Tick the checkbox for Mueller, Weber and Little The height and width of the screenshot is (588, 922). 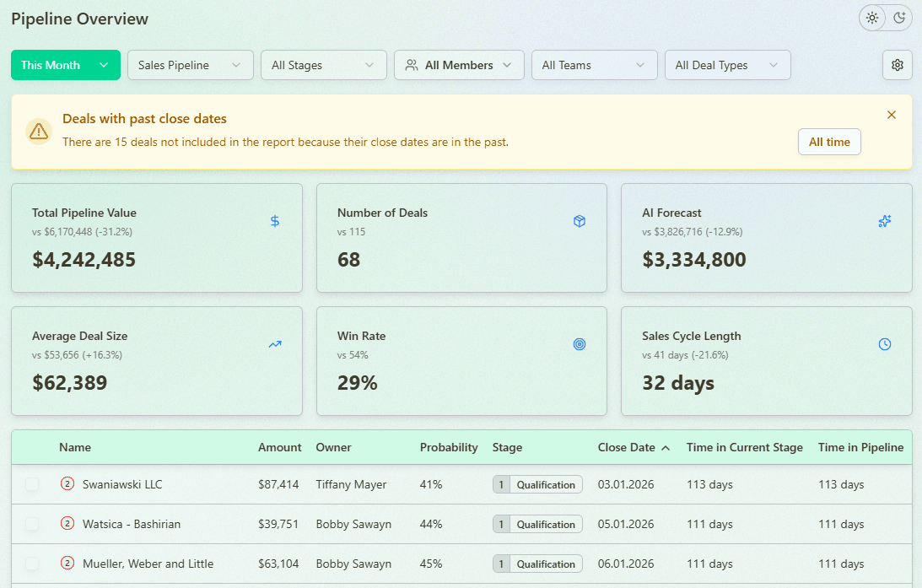(31, 564)
